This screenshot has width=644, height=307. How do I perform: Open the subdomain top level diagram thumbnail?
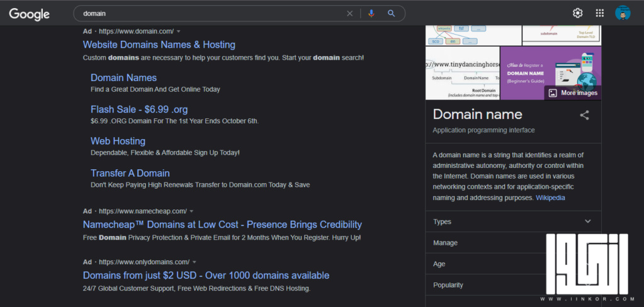pos(562,35)
